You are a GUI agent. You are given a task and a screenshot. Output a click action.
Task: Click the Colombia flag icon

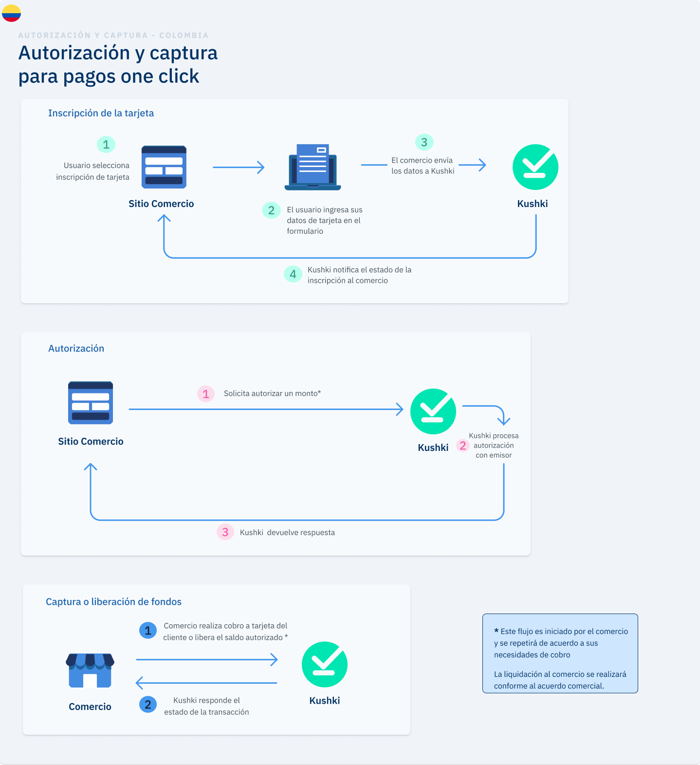pyautogui.click(x=11, y=13)
